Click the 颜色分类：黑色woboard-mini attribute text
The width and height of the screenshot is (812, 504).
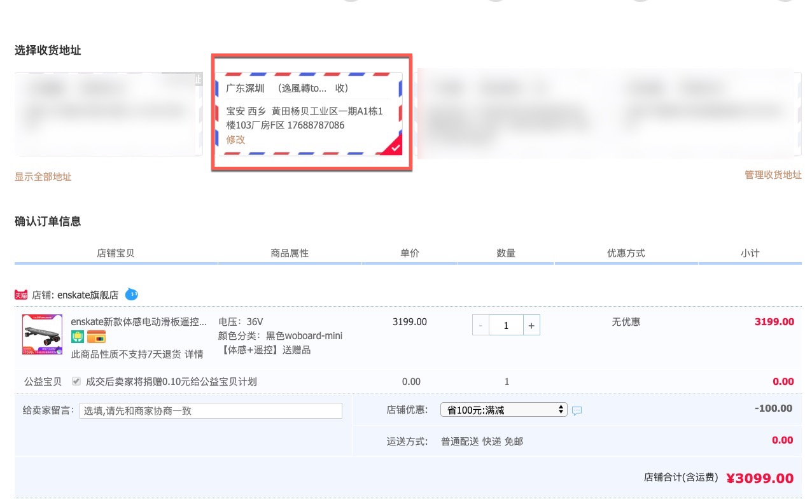(281, 335)
